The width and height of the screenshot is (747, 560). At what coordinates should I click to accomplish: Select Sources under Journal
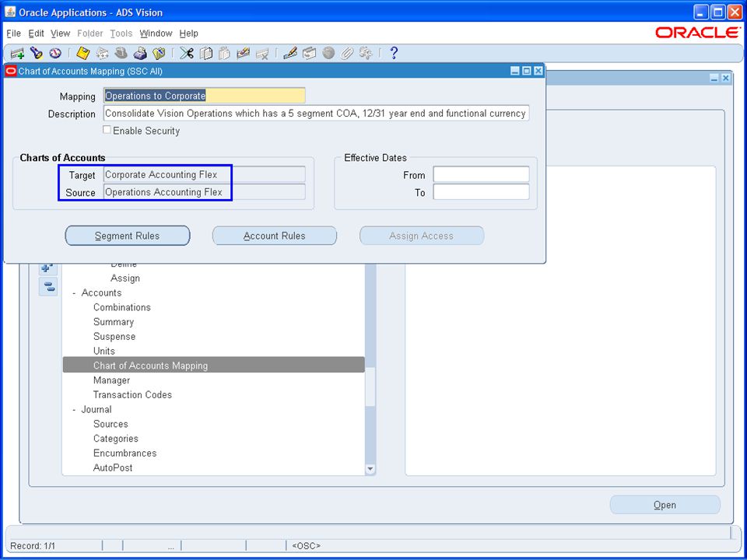pos(110,424)
